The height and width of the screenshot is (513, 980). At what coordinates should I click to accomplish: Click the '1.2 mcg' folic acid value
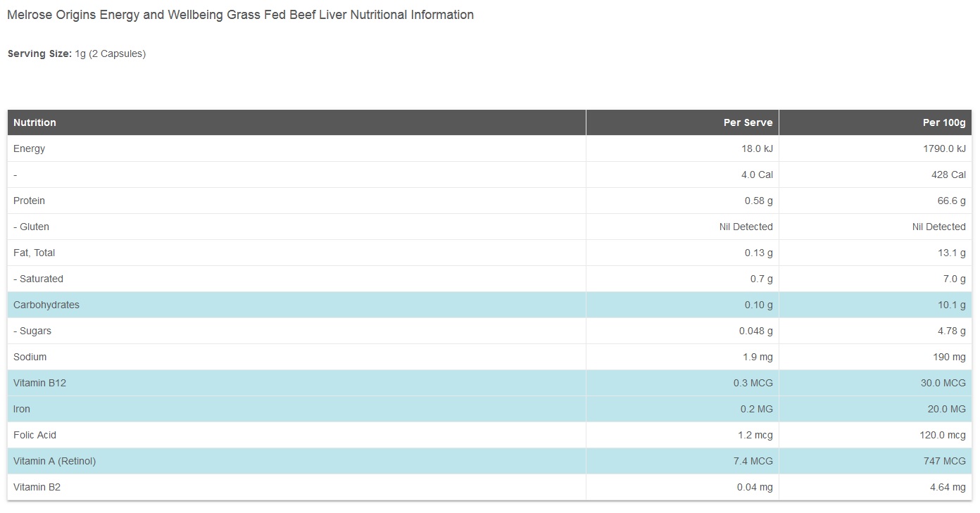click(x=755, y=435)
